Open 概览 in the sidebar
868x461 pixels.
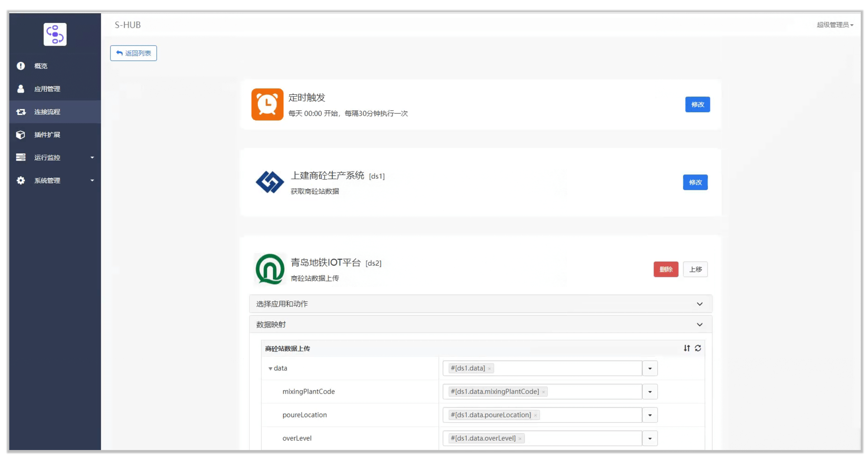click(x=55, y=66)
